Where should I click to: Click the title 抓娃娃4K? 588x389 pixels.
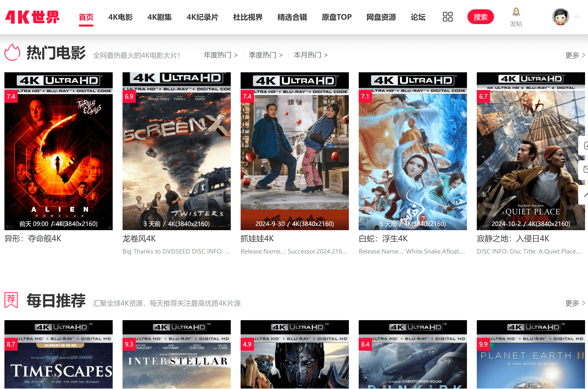[x=257, y=239]
